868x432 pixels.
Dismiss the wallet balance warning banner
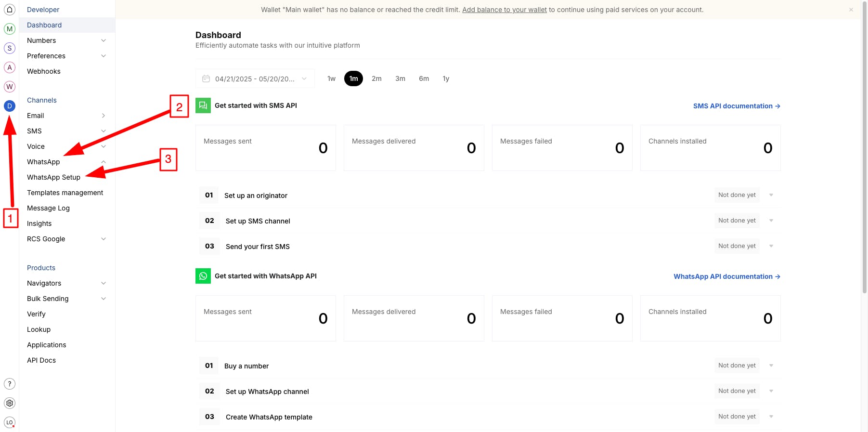tap(851, 10)
